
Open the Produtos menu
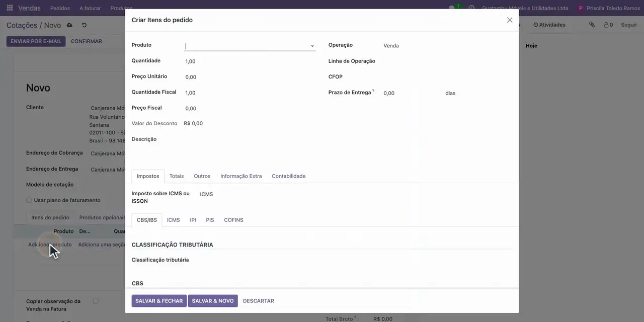pos(121,8)
